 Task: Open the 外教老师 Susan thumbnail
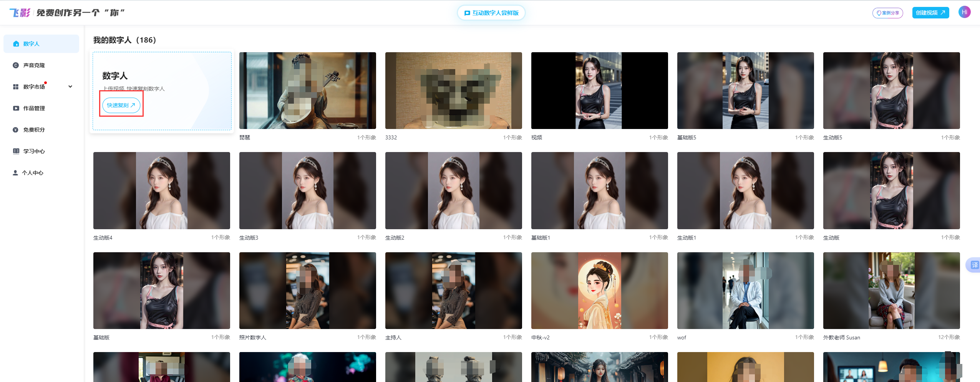[x=891, y=291]
